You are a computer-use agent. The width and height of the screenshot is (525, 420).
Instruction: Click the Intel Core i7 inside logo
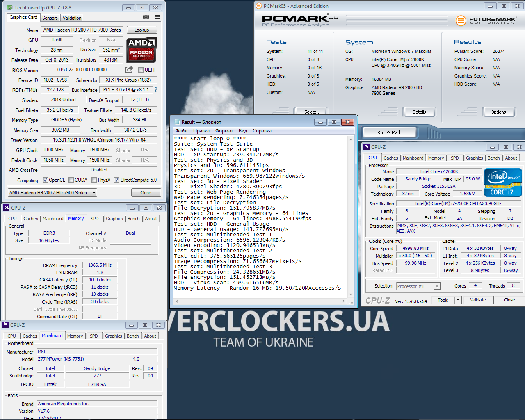click(x=503, y=183)
